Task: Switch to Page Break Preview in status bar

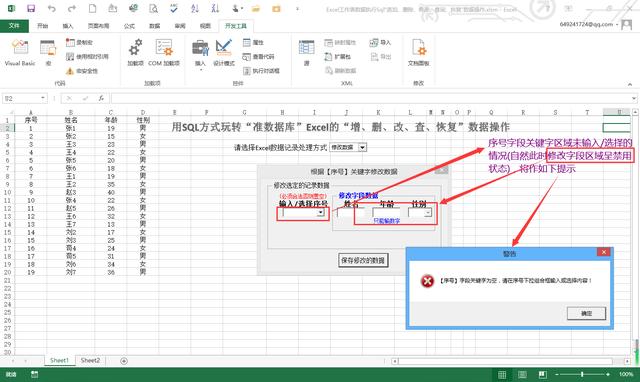Action: tap(542, 375)
